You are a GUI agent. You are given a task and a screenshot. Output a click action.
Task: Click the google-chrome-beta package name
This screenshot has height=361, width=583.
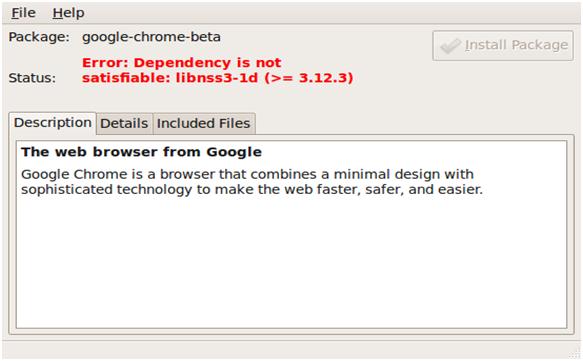(151, 37)
